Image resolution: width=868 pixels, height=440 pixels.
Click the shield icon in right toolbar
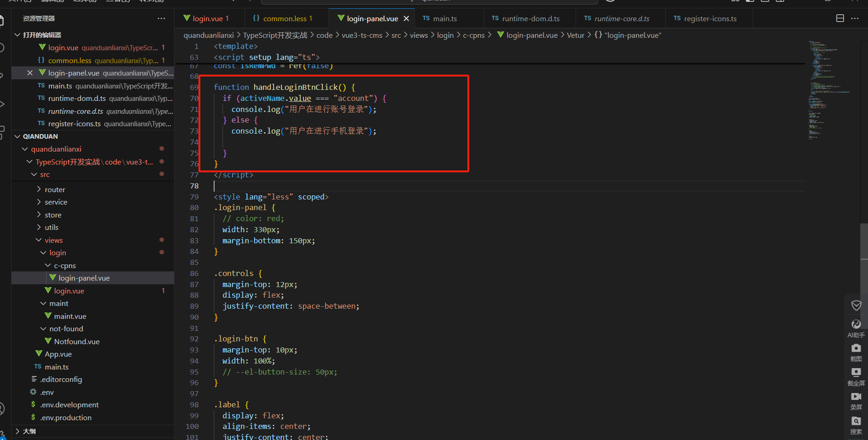click(856, 305)
